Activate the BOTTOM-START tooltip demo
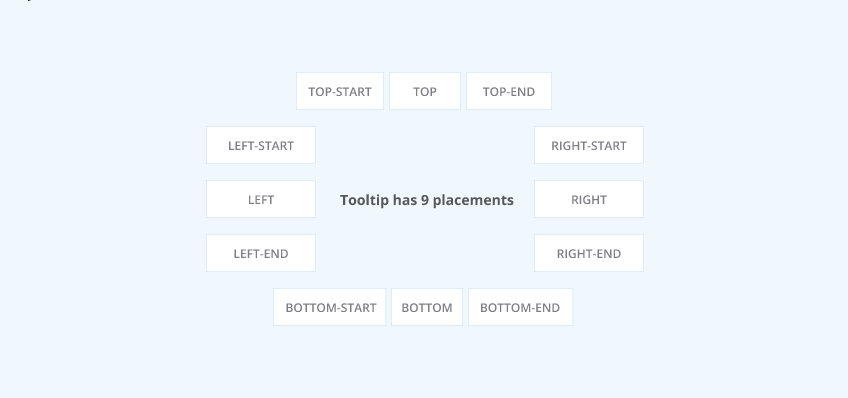 pyautogui.click(x=329, y=307)
